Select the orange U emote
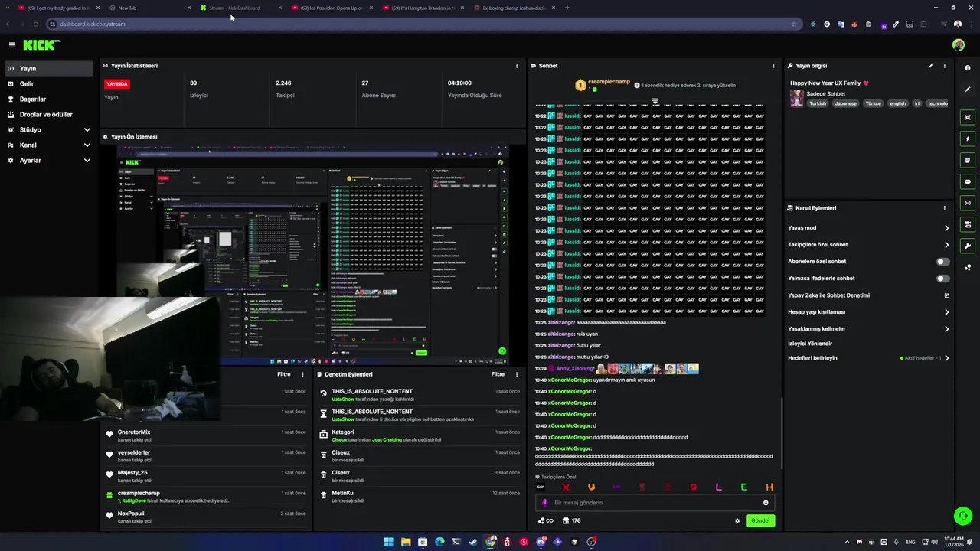 pos(591,487)
